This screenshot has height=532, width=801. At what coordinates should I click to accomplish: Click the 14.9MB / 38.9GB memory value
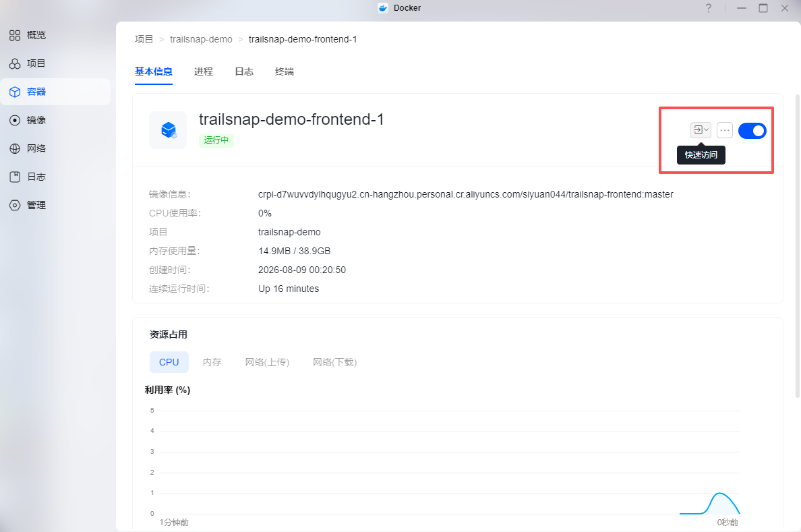[294, 251]
